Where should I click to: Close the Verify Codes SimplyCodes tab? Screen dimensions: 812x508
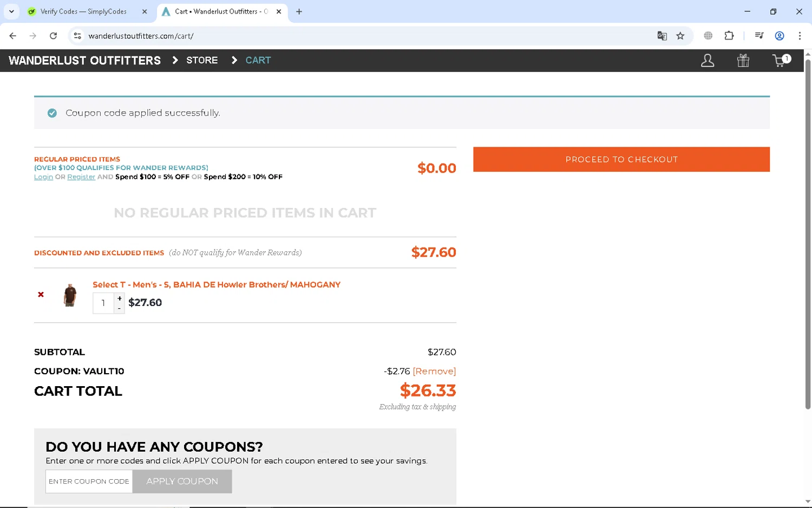[x=145, y=11]
